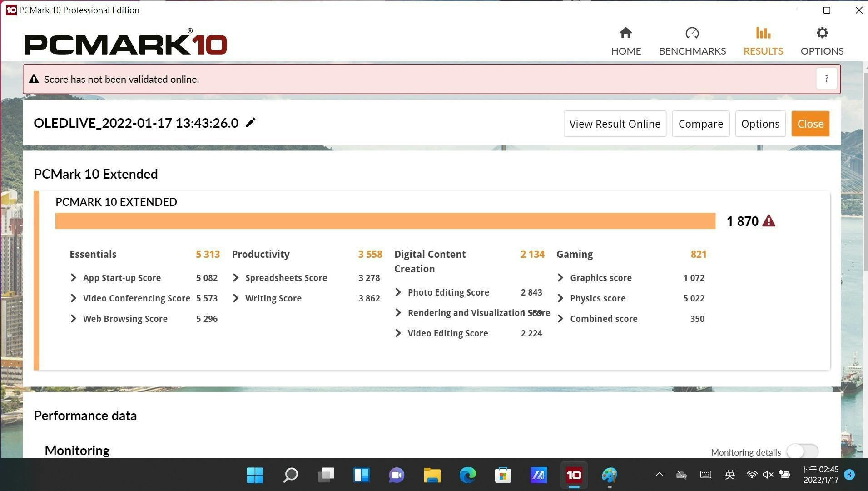Open the HOME tab
The image size is (868, 491).
[x=626, y=41]
